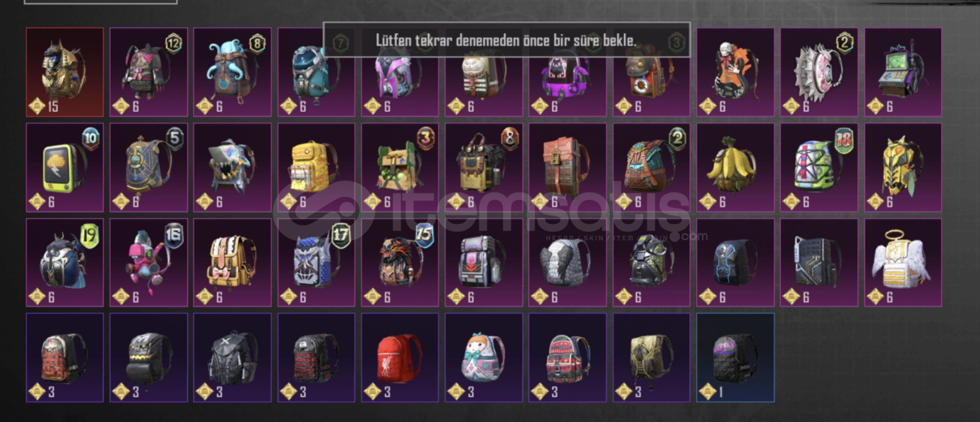Viewport: 980px width, 422px height.
Task: Choose the gray stone wings backpack
Action: pyautogui.click(x=567, y=263)
